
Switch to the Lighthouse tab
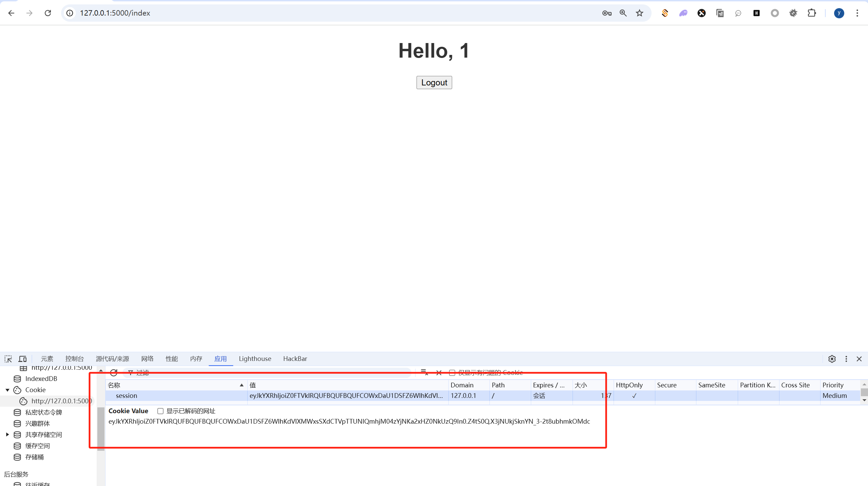coord(255,359)
